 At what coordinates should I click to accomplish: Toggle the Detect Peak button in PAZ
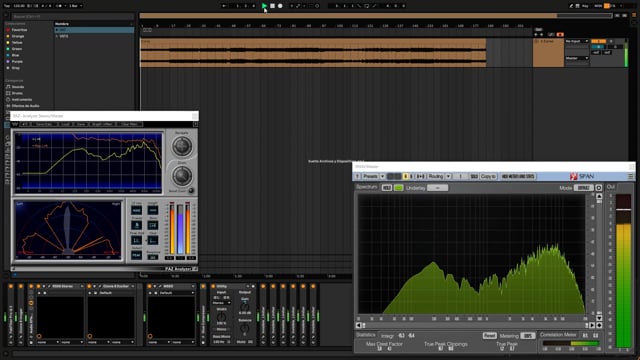[x=136, y=255]
